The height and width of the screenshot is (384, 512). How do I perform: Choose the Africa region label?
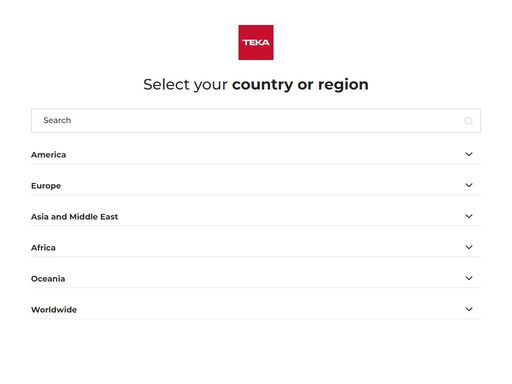(x=43, y=248)
